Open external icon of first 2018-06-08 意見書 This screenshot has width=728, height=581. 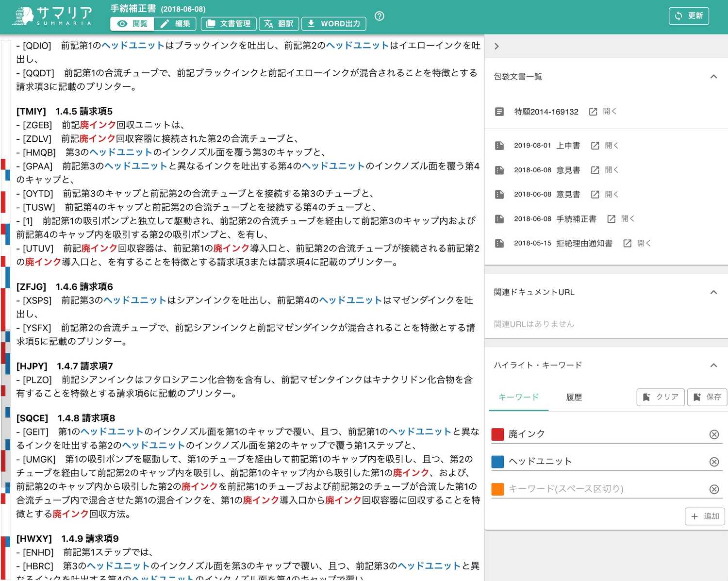click(595, 170)
